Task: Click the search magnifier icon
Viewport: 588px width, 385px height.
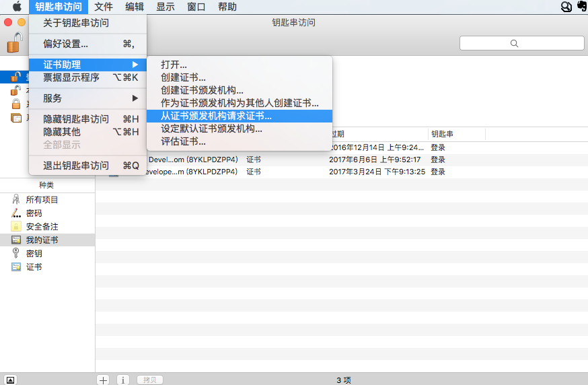Action: click(514, 43)
